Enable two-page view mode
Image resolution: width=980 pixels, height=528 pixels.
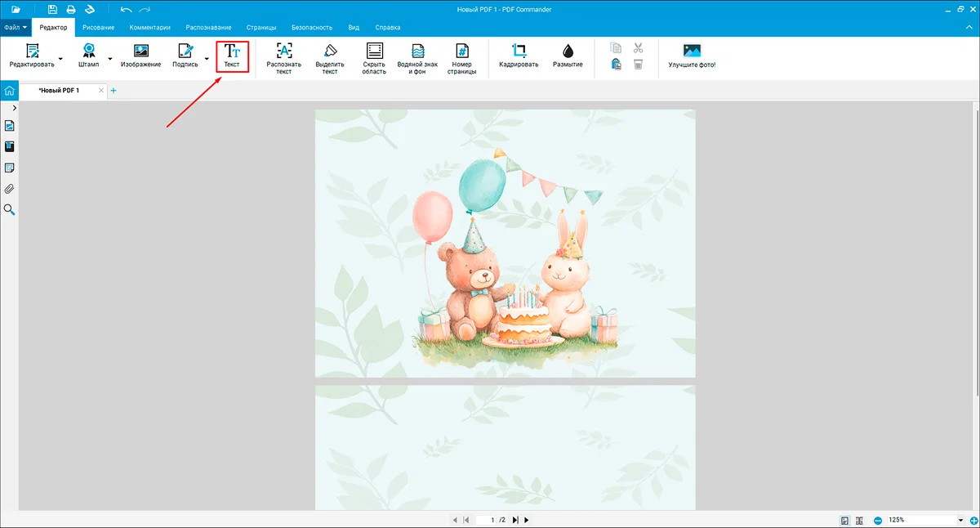859,520
